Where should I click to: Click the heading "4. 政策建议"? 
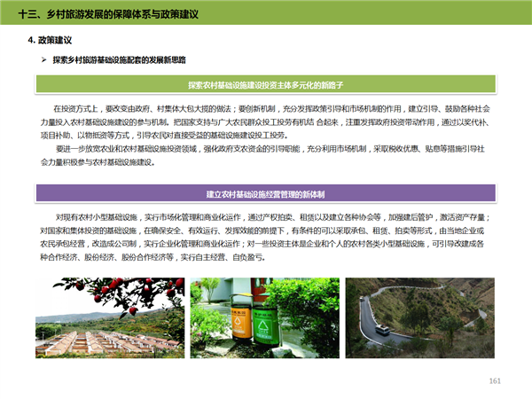(50, 42)
